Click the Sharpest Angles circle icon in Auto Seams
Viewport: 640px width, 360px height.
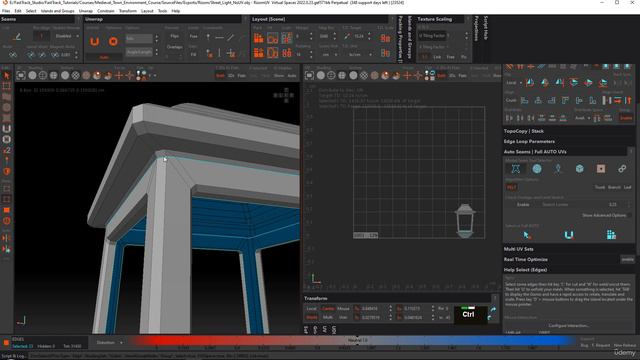click(537, 169)
